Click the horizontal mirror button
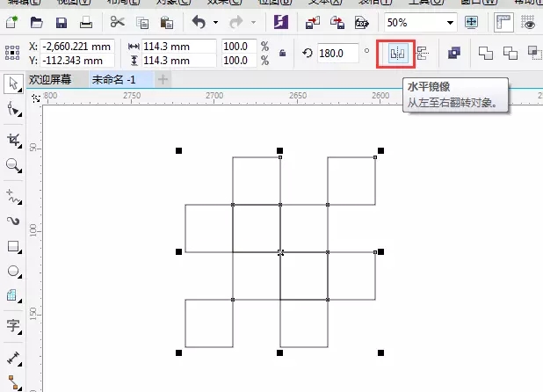The image size is (543, 392). tap(397, 54)
